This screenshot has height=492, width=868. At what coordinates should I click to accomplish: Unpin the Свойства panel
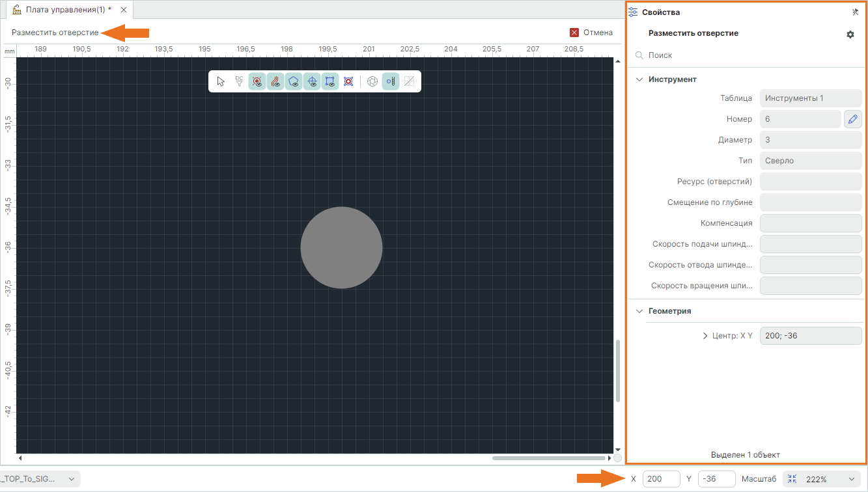click(855, 12)
